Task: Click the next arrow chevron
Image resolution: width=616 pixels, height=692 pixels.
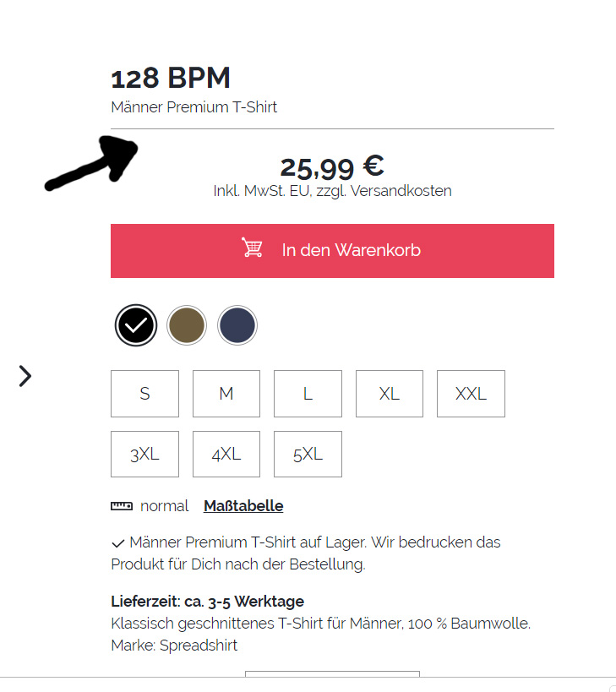Action: pos(25,376)
